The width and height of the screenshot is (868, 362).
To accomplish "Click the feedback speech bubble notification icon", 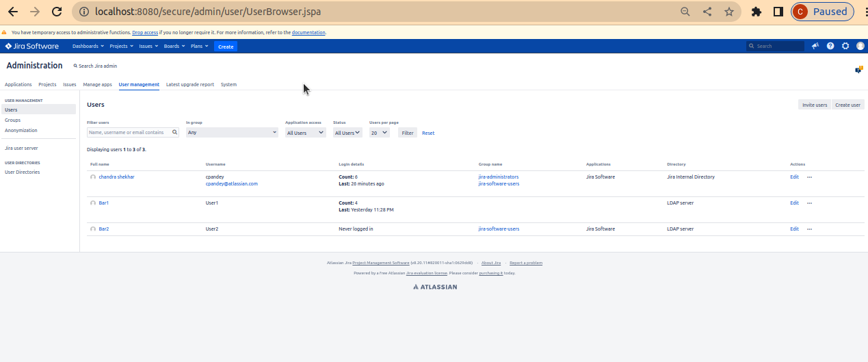I will pyautogui.click(x=859, y=69).
